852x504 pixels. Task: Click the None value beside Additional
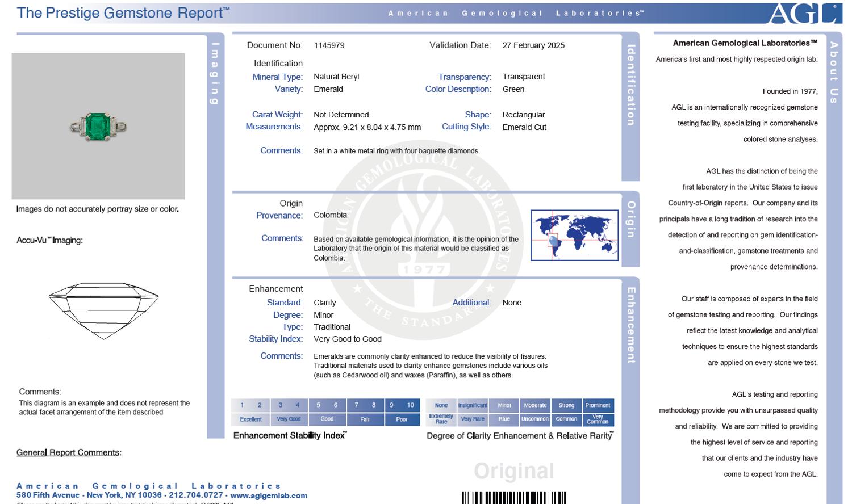tap(512, 303)
